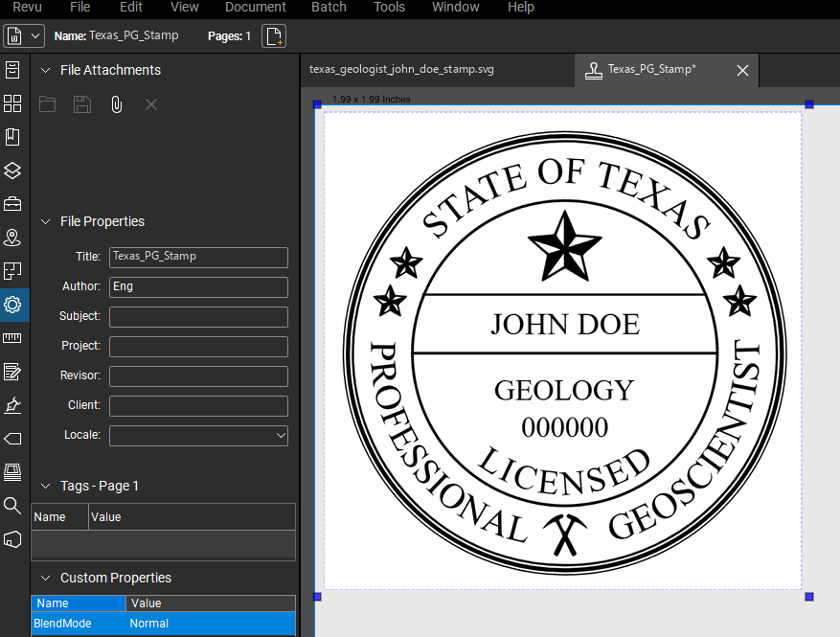Screen dimensions: 840x637
Task: Click the new page icon beside Pages
Action: pos(274,36)
